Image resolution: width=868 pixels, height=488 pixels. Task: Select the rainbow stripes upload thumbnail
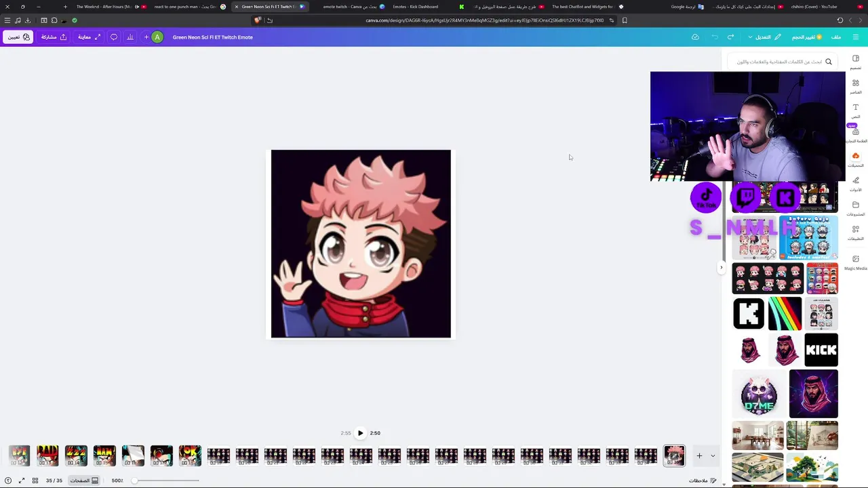point(785,314)
